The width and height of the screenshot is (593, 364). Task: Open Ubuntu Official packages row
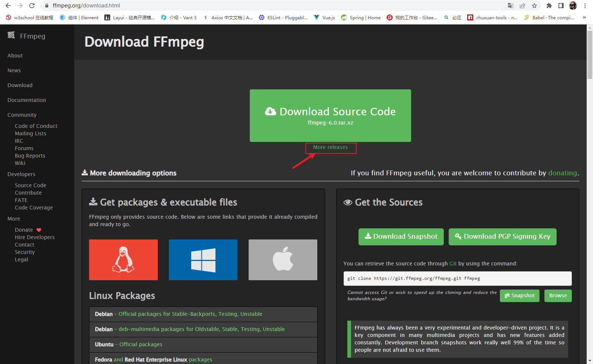point(203,345)
